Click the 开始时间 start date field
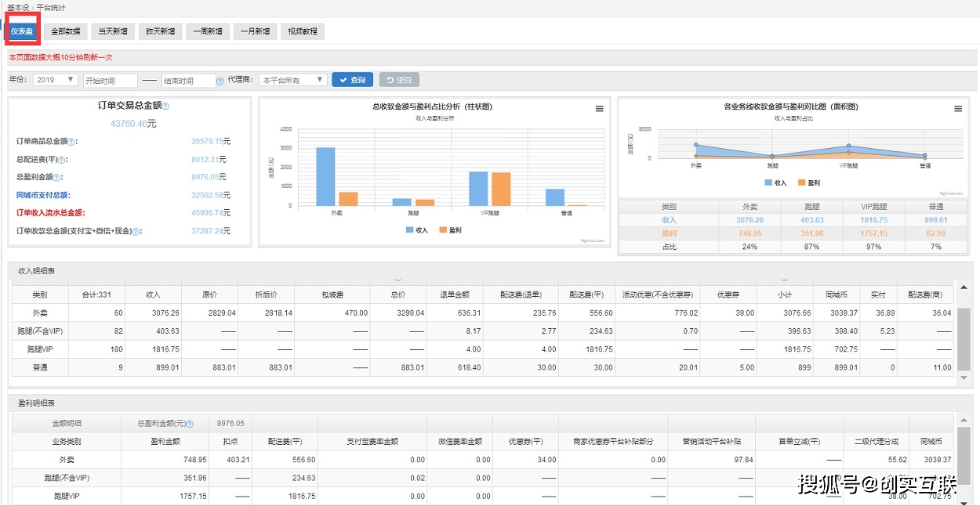Image resolution: width=980 pixels, height=506 pixels. click(110, 81)
